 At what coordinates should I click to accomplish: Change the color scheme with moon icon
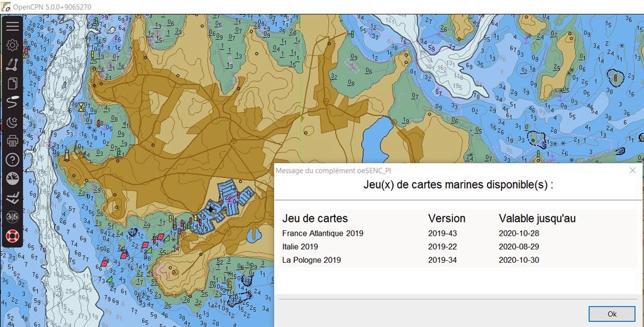coord(13,121)
